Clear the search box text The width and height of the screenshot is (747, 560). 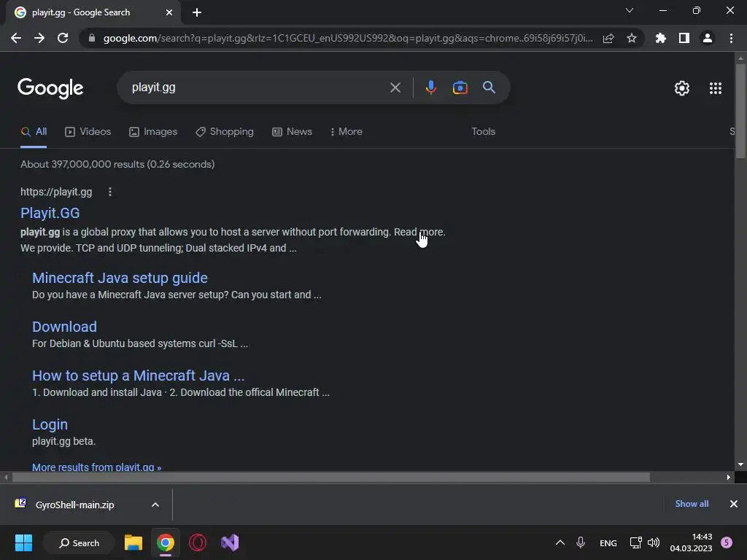[x=395, y=87]
